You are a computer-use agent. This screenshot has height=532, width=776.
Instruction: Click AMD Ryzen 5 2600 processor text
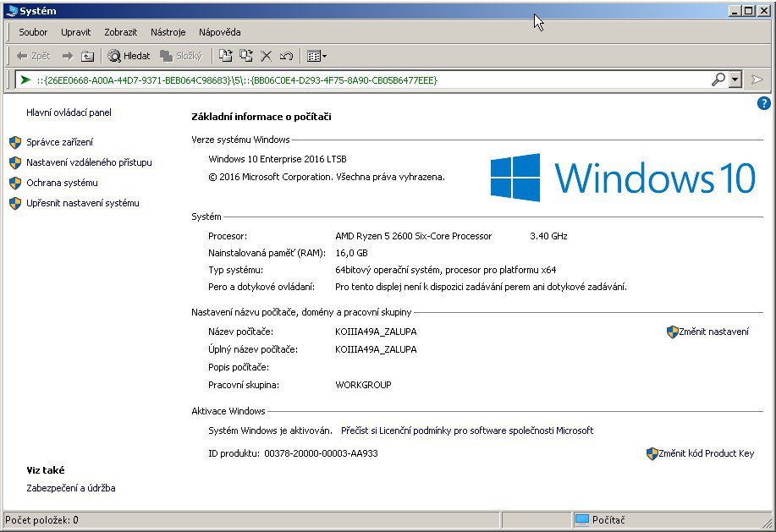pyautogui.click(x=413, y=236)
